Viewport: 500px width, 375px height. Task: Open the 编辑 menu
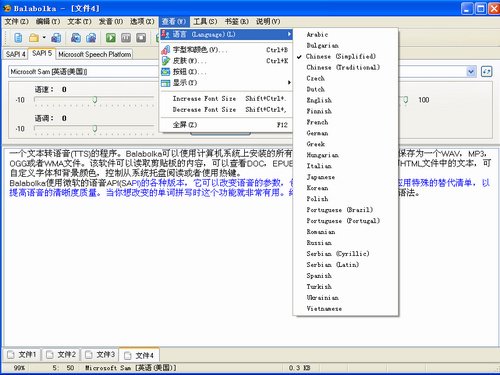[x=48, y=22]
